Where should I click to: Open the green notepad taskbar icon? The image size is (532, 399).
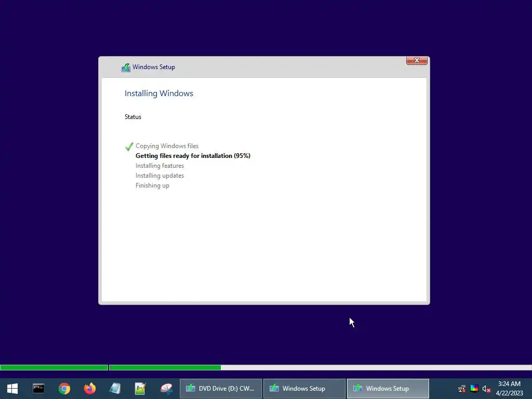pos(140,389)
